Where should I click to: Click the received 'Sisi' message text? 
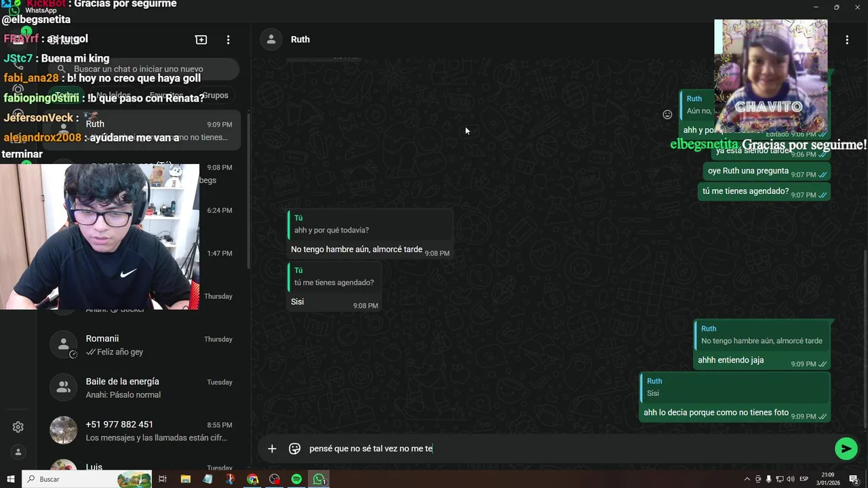[297, 302]
